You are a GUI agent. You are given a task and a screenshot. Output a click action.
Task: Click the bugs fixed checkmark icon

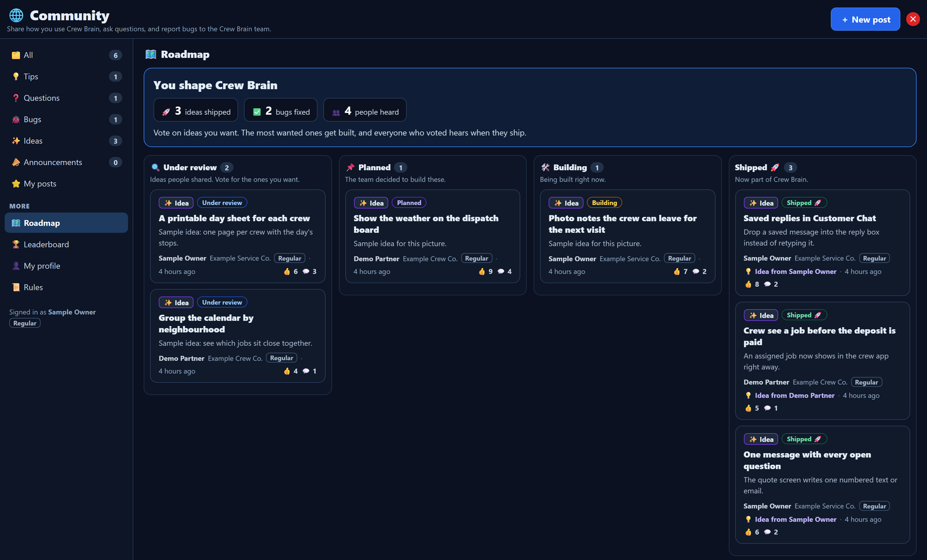[x=257, y=112]
